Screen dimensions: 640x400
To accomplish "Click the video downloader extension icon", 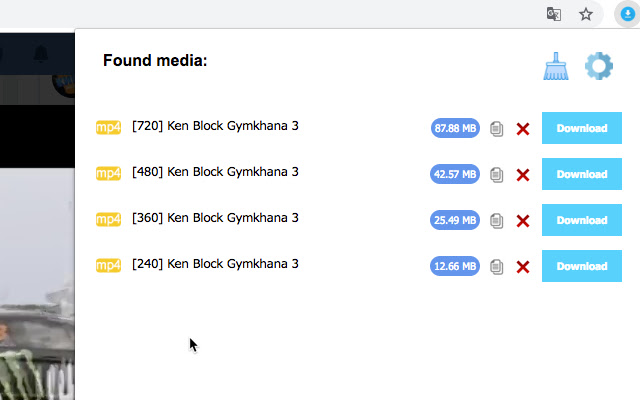I will tap(627, 14).
